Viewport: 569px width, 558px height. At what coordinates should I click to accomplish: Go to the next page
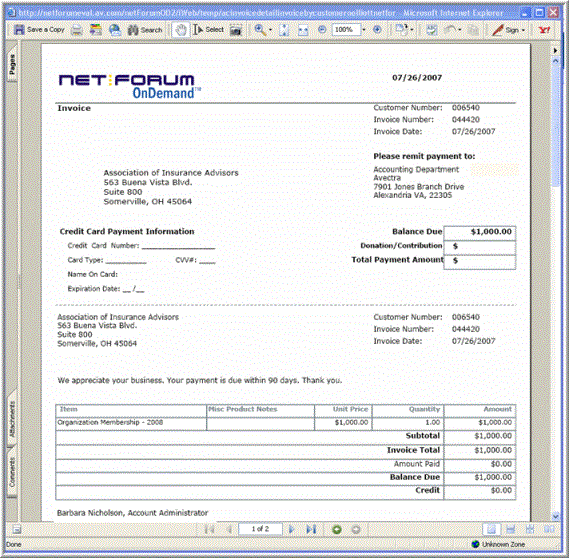291,529
